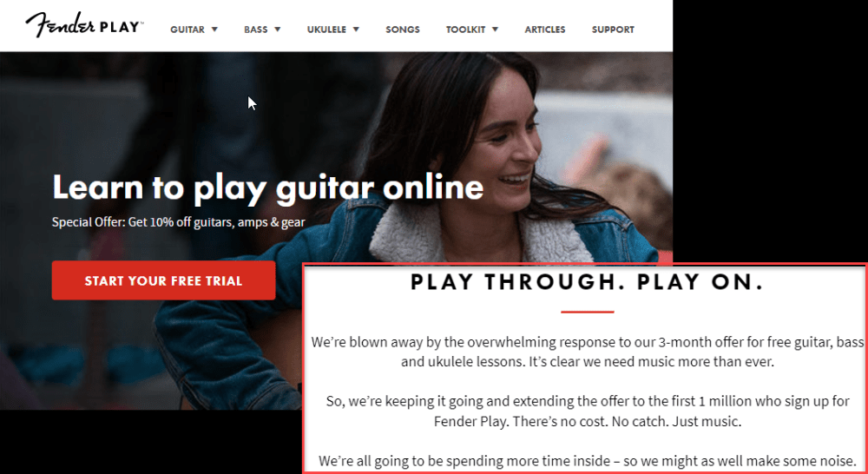The width and height of the screenshot is (868, 474).
Task: Click the Play Through. Play On. heading
Action: click(587, 282)
